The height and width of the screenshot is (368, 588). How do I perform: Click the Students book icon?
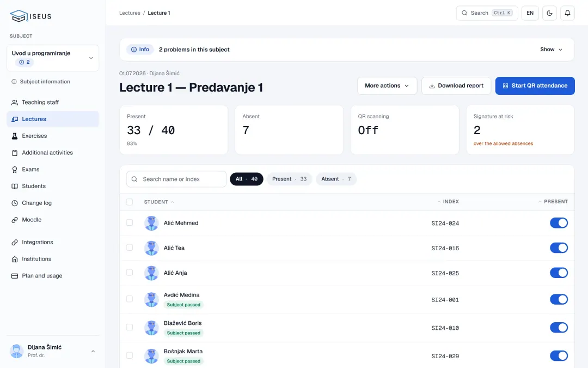[15, 186]
